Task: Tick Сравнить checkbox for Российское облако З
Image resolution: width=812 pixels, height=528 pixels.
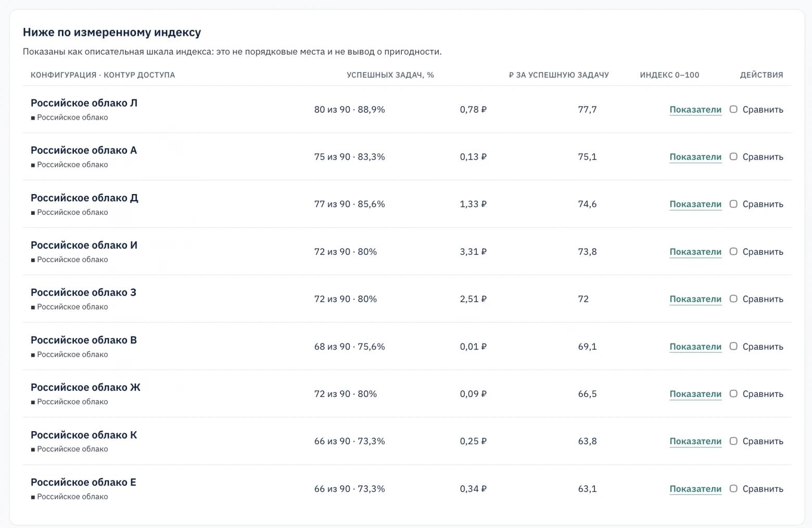Action: click(733, 299)
